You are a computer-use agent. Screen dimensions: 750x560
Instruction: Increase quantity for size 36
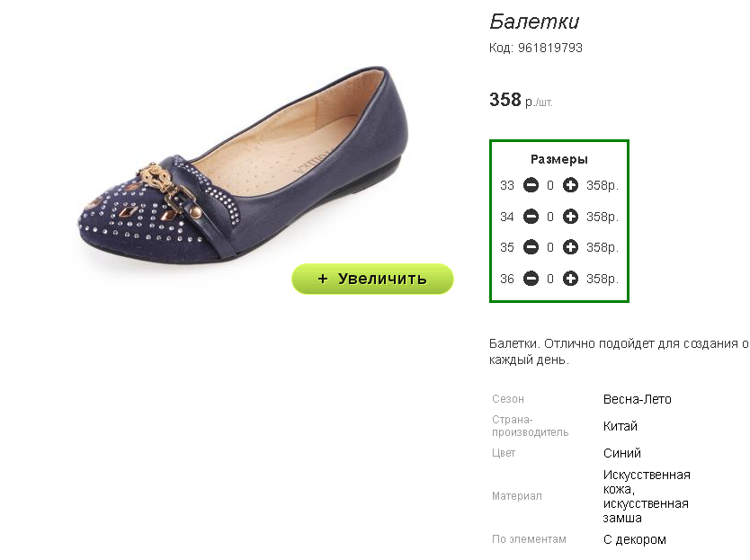pyautogui.click(x=570, y=279)
